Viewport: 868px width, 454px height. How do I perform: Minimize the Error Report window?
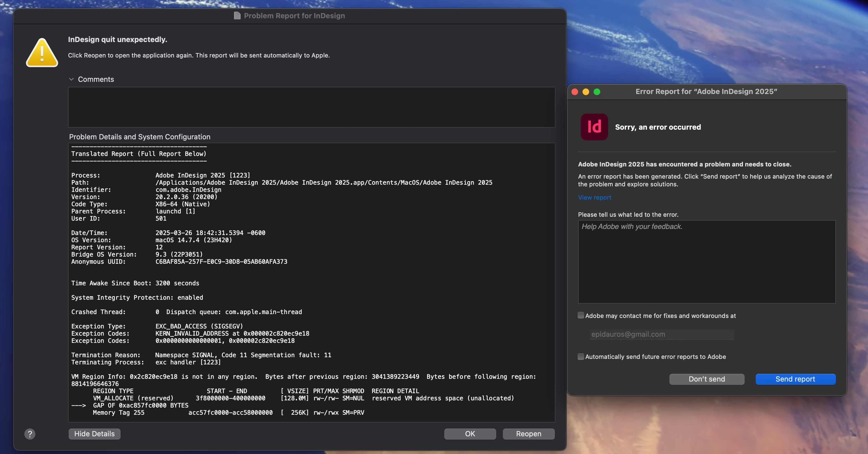(586, 92)
